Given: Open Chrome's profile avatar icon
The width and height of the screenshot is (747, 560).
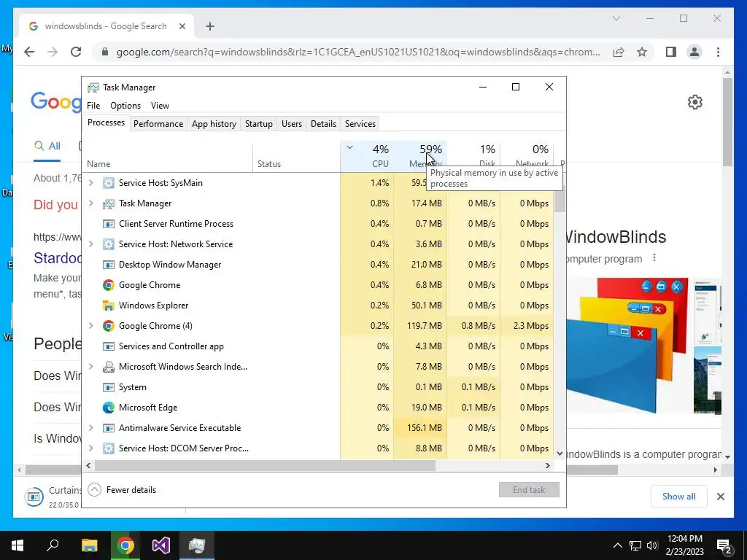Looking at the screenshot, I should 694,52.
